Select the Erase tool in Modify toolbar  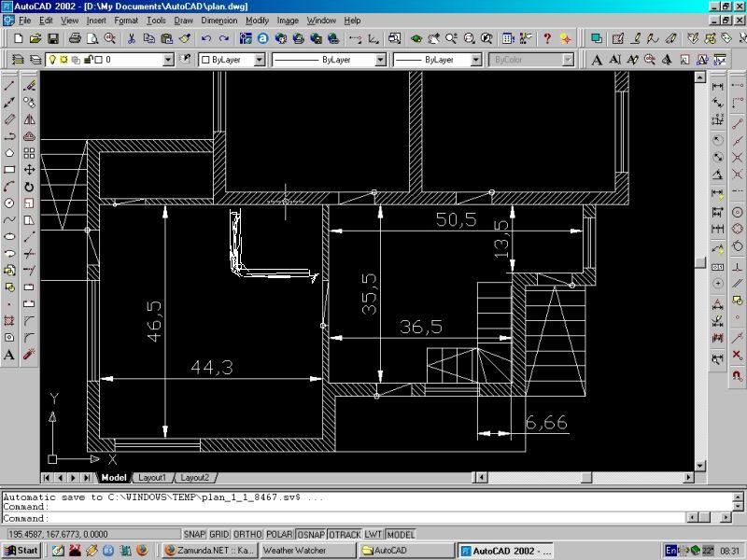(30, 86)
